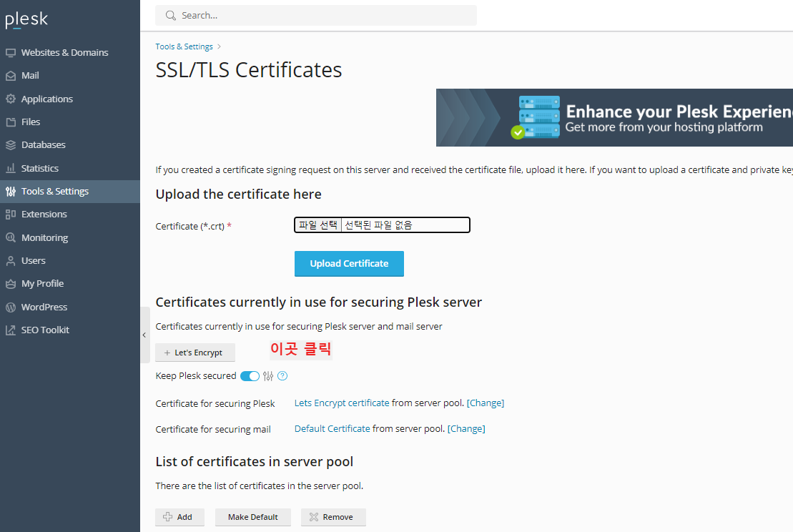793x532 pixels.
Task: Open the Lets Encrypt certificate link
Action: [342, 403]
